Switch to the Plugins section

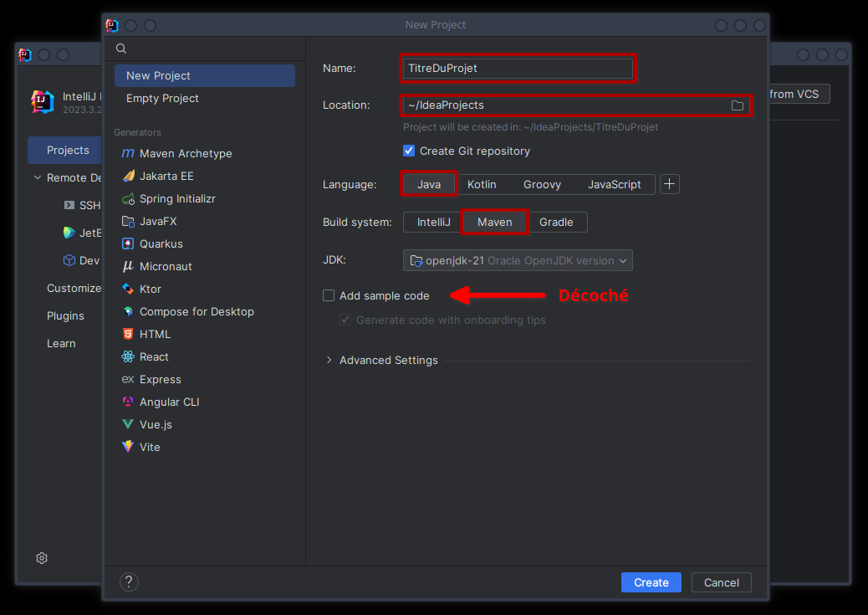[65, 316]
